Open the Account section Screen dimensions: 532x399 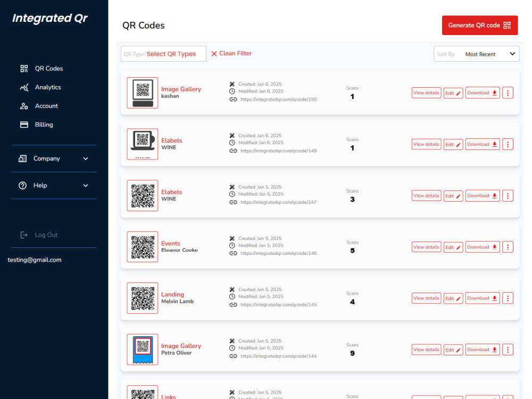(x=39, y=106)
